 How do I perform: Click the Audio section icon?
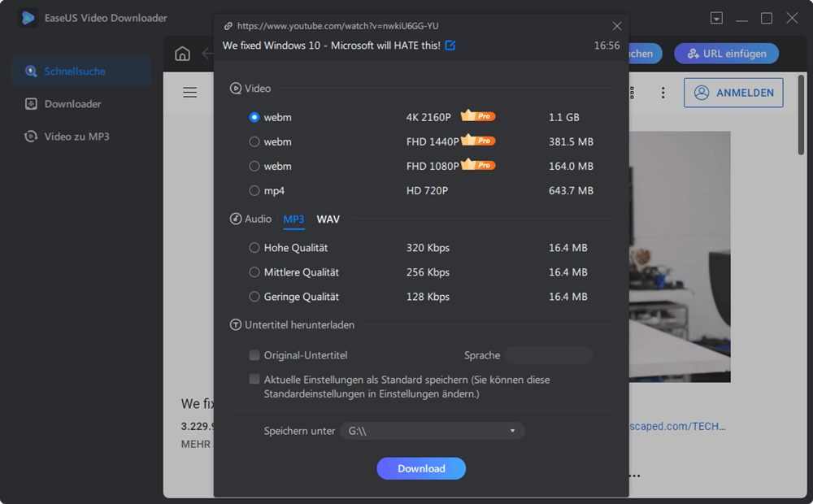pos(236,219)
